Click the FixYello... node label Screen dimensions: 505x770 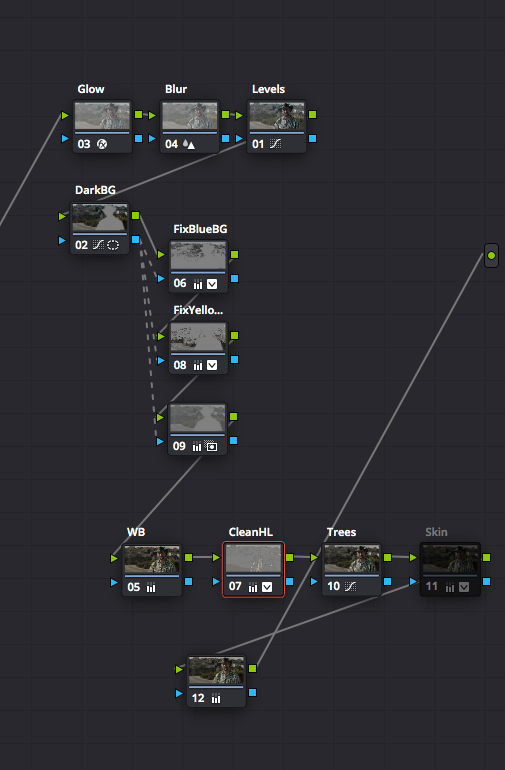pos(198,310)
